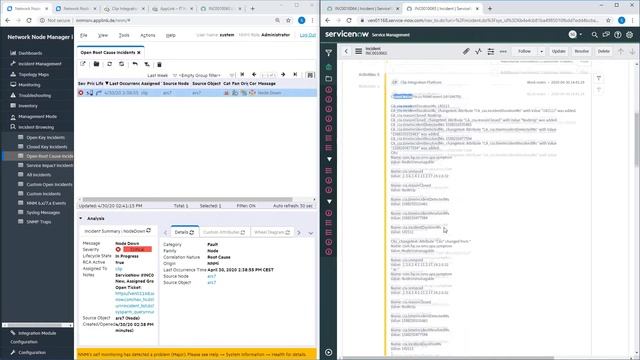Open the incident in a new window icon in NNMi toolbar

click(83, 64)
